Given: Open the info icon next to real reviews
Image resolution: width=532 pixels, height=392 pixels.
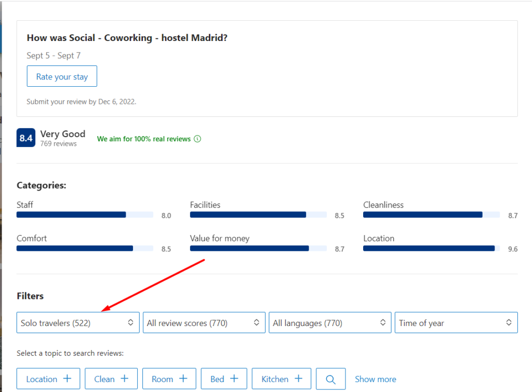Looking at the screenshot, I should point(197,139).
